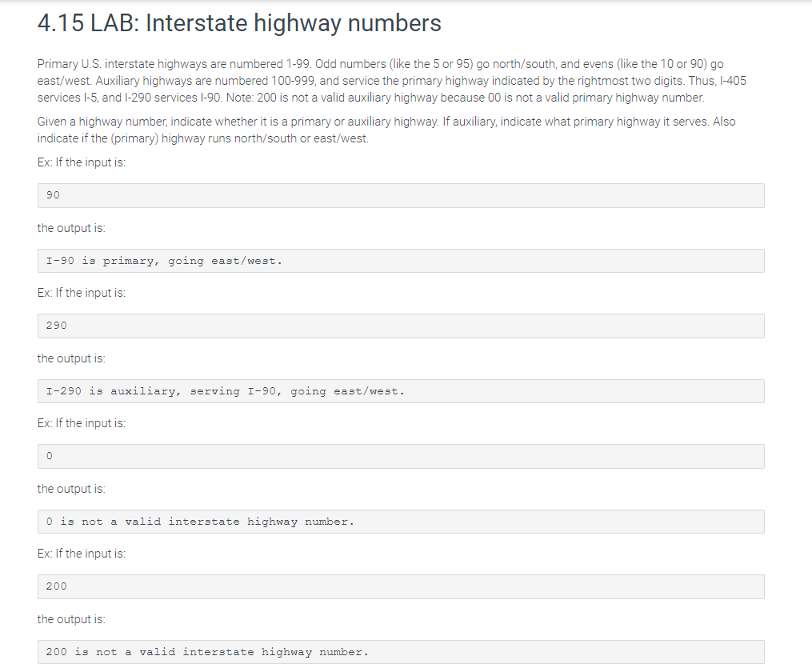Select the paragraph beginning Given a highway number

point(386,130)
